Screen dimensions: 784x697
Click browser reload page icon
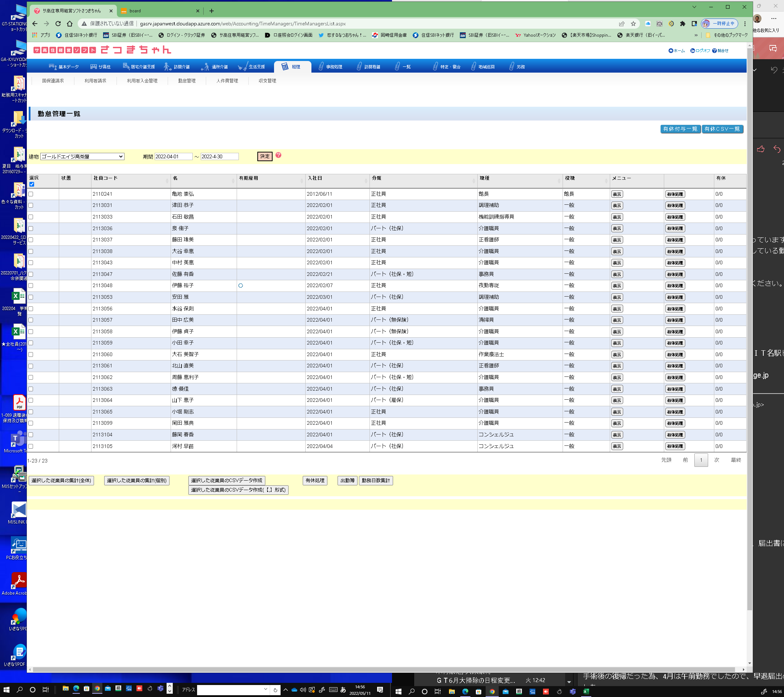coord(58,23)
